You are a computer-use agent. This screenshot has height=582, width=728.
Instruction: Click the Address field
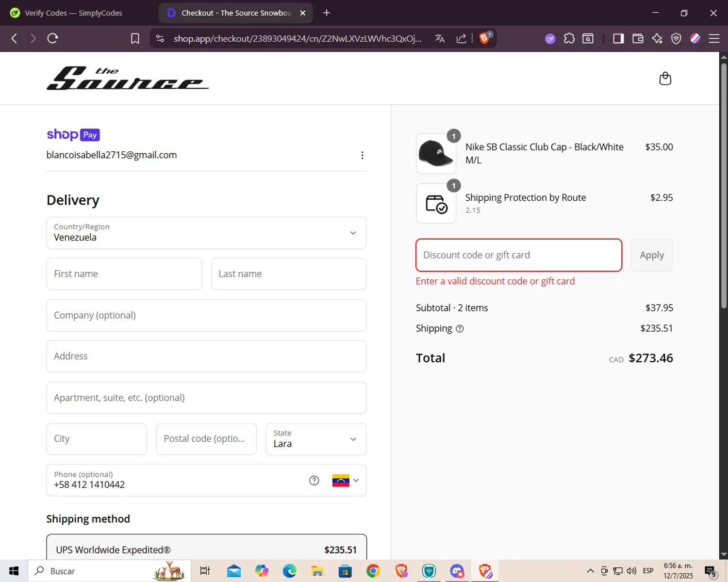tap(206, 356)
